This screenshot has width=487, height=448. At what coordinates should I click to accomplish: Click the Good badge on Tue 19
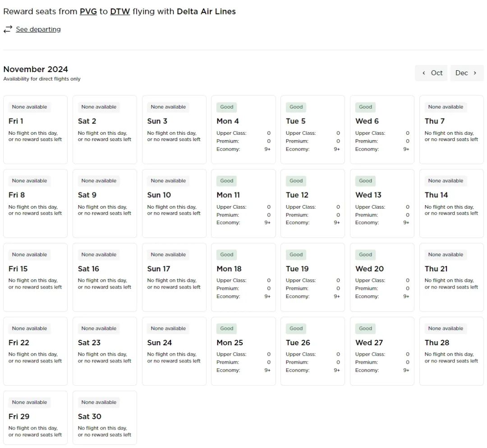coord(296,255)
